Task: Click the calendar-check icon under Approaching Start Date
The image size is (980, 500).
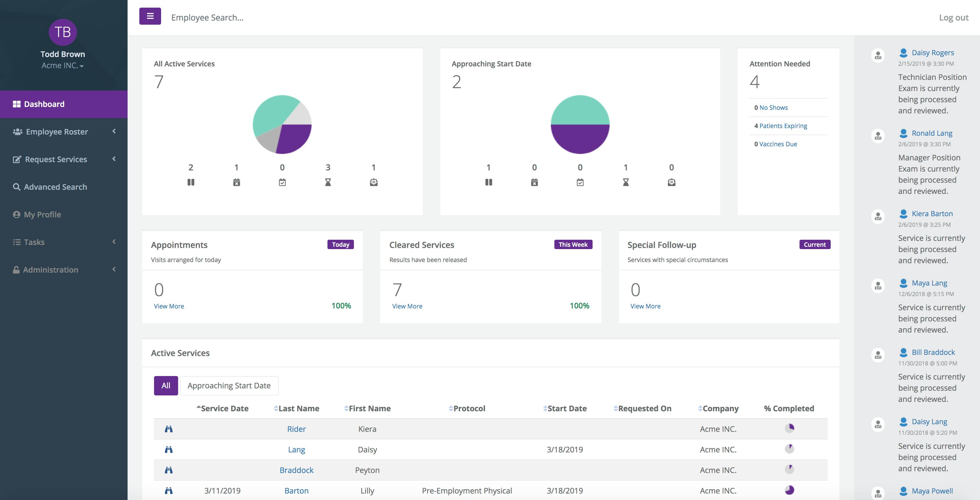Action: coord(580,182)
